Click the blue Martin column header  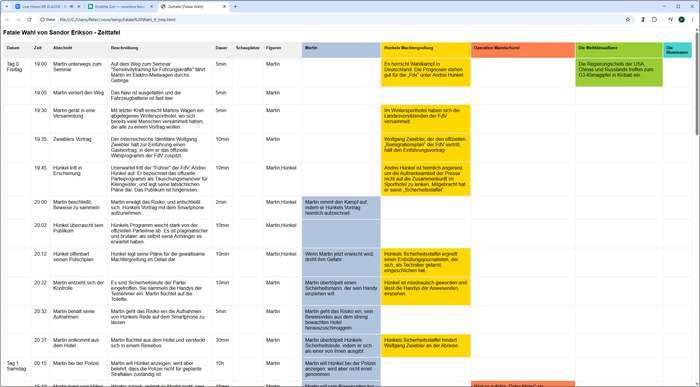click(341, 50)
